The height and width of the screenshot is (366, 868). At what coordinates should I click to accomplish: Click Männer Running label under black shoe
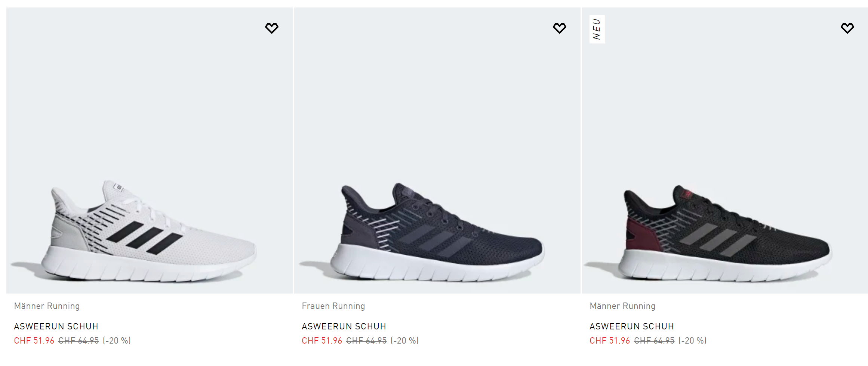click(622, 306)
